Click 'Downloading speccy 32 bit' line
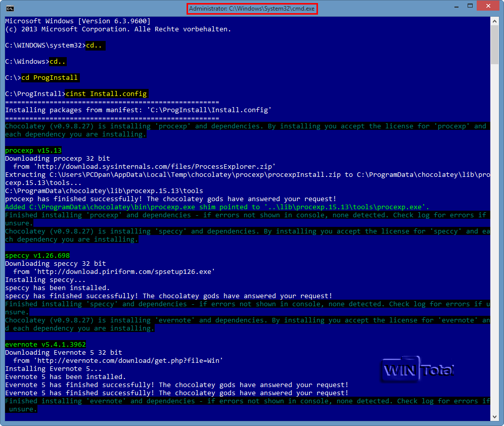The image size is (504, 426). [56, 263]
